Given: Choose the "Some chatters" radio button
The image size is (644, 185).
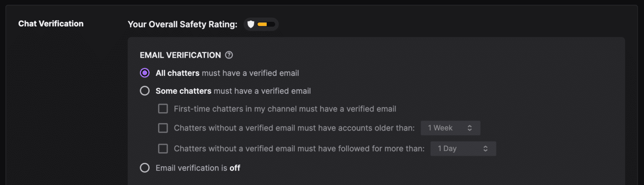Looking at the screenshot, I should click(145, 91).
